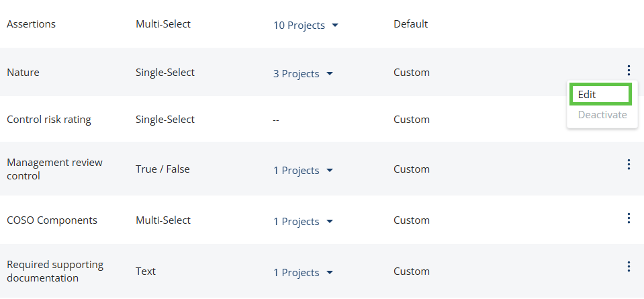Click the Assertions attribute name
This screenshot has width=644, height=299.
pyautogui.click(x=31, y=24)
